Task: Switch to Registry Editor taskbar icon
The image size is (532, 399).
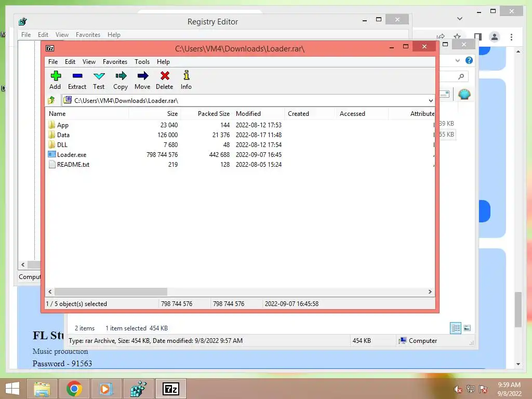Action: 138,389
